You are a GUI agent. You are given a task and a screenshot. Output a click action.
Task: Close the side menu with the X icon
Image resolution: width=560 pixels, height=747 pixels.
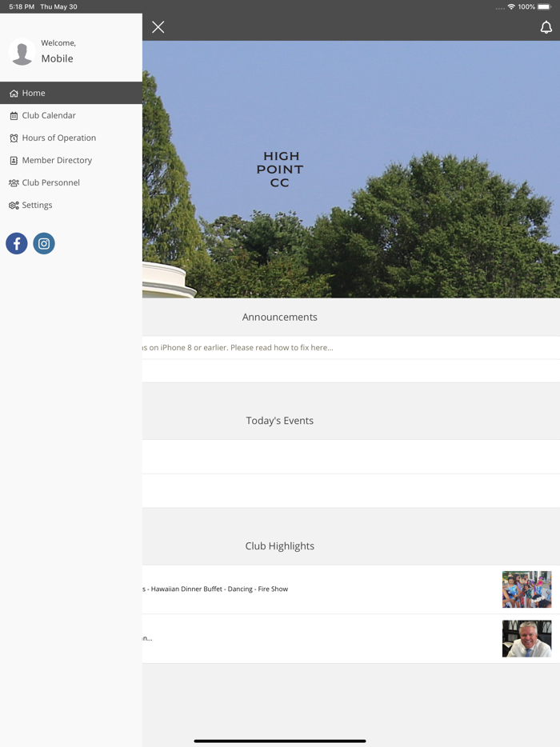click(x=158, y=27)
